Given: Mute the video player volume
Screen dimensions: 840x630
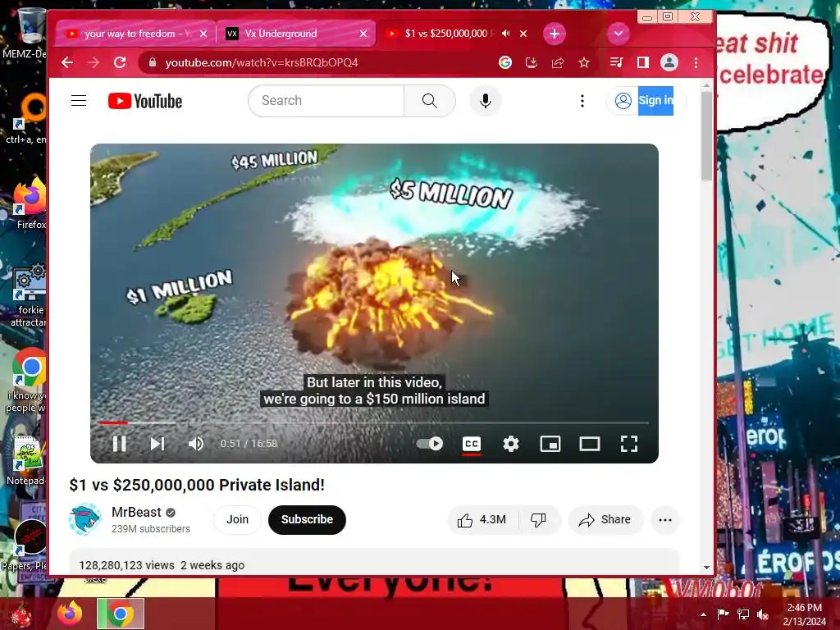Looking at the screenshot, I should 195,444.
